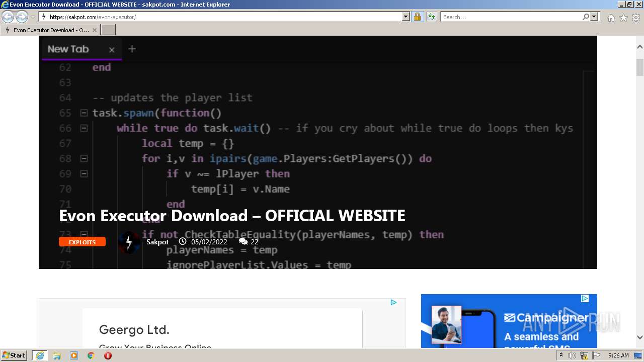Click the Evon Executor Download article title
644x362 pixels.
[232, 216]
